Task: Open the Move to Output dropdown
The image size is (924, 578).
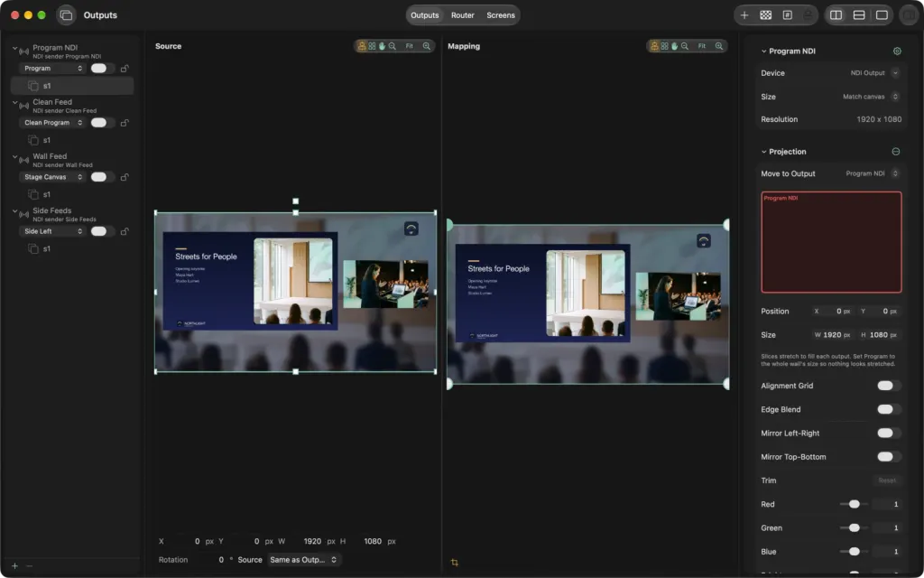Action: tap(873, 173)
